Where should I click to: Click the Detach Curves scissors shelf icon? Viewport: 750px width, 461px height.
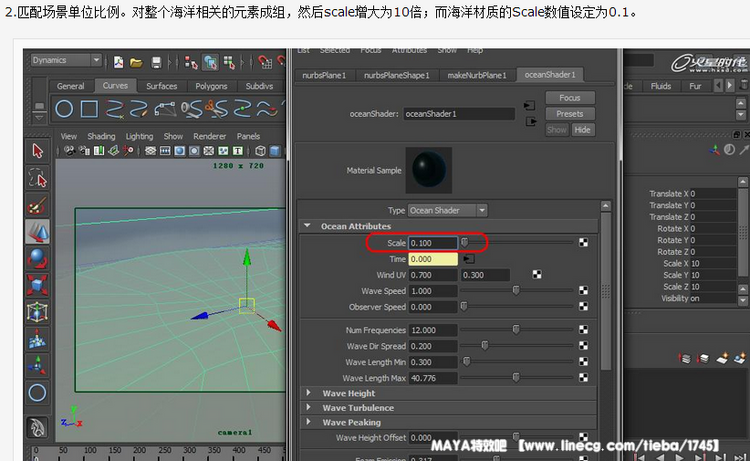(x=216, y=109)
